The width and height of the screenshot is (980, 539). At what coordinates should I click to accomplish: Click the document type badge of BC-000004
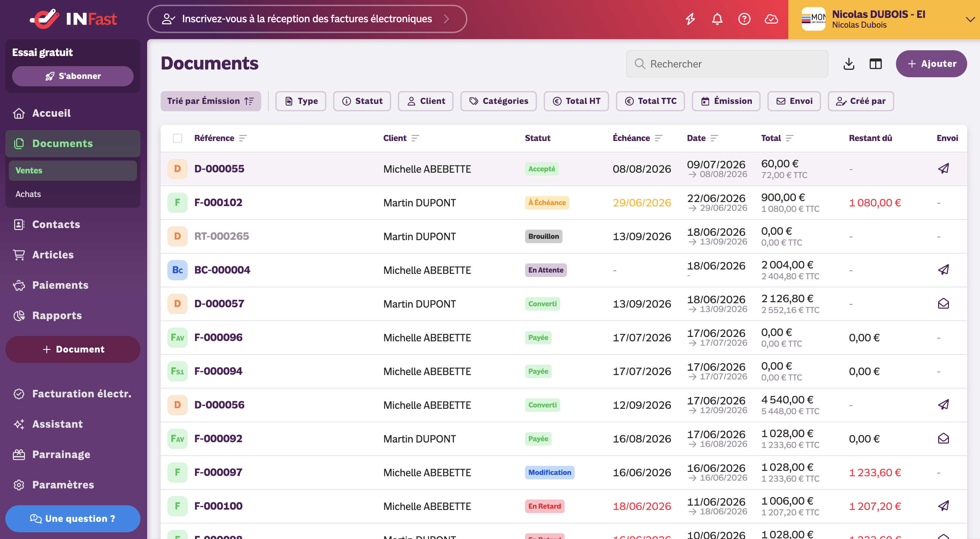[177, 270]
